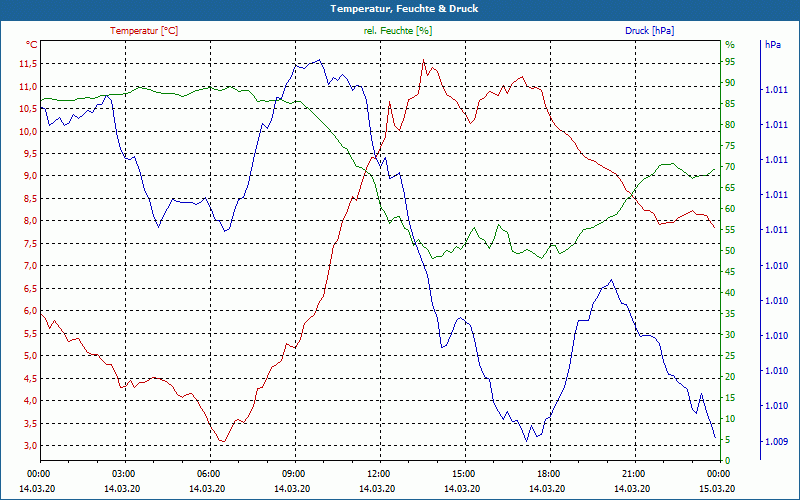Click the "3,0" temperature axis value
The width and height of the screenshot is (800, 500).
[x=30, y=446]
